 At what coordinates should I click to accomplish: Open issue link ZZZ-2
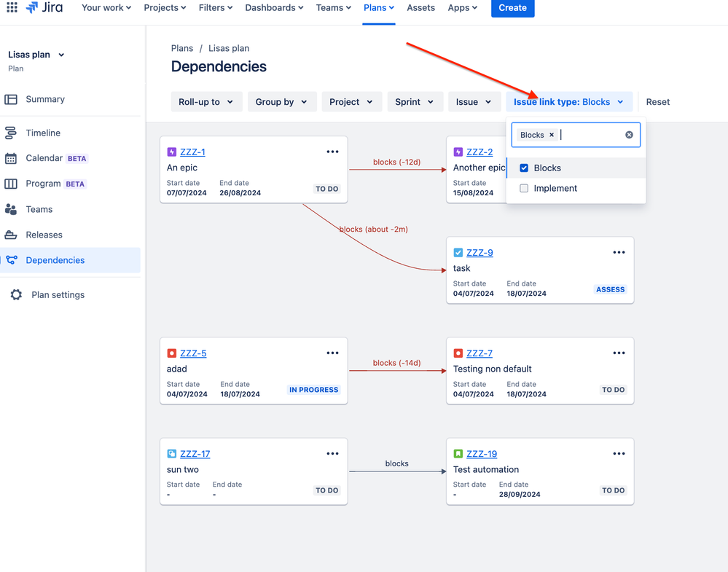[480, 152]
